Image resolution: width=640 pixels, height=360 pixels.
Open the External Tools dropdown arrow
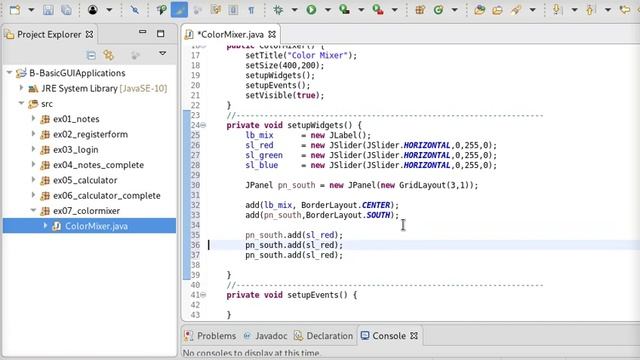[395, 10]
